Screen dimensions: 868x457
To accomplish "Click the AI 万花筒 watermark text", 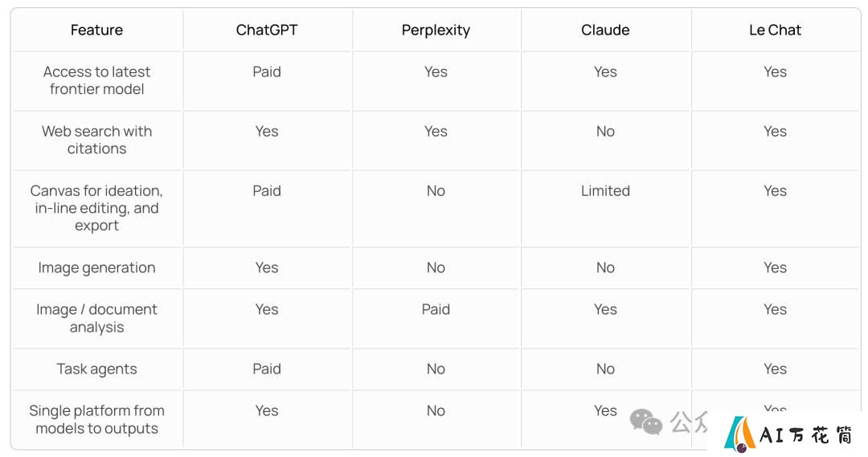I will (x=805, y=435).
